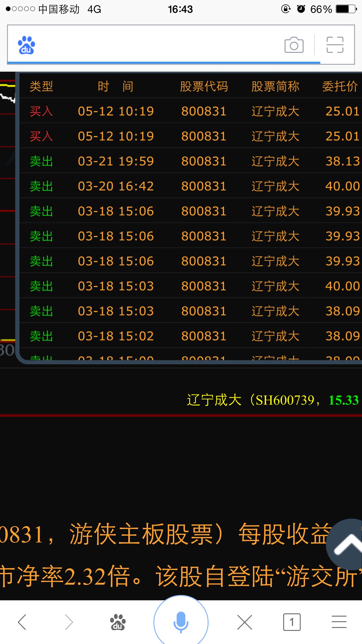Tap the first 买入 row at 25.01

click(x=189, y=111)
